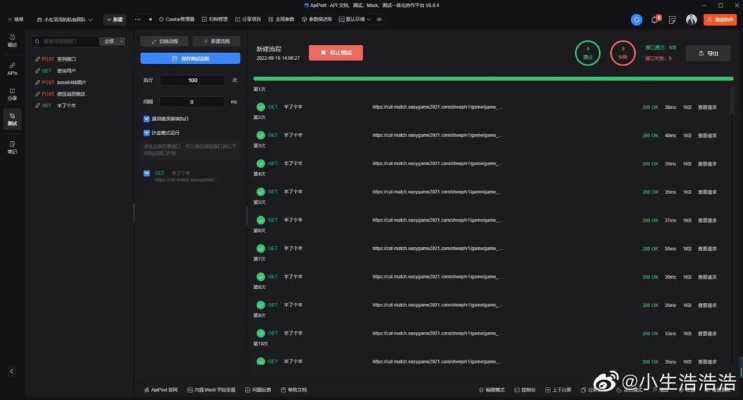Click the 间隔 interval field showing 0
This screenshot has height=400, width=743.
pyautogui.click(x=192, y=101)
